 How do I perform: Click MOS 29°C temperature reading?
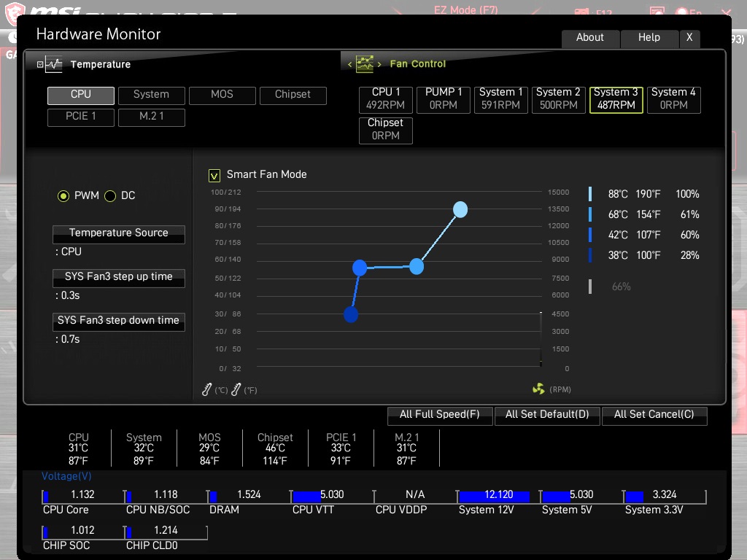(x=209, y=448)
